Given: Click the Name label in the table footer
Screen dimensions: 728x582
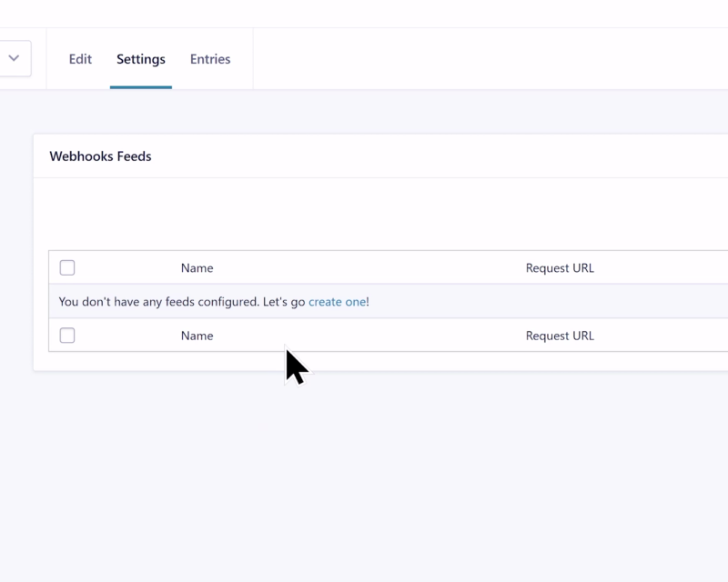Looking at the screenshot, I should [197, 336].
